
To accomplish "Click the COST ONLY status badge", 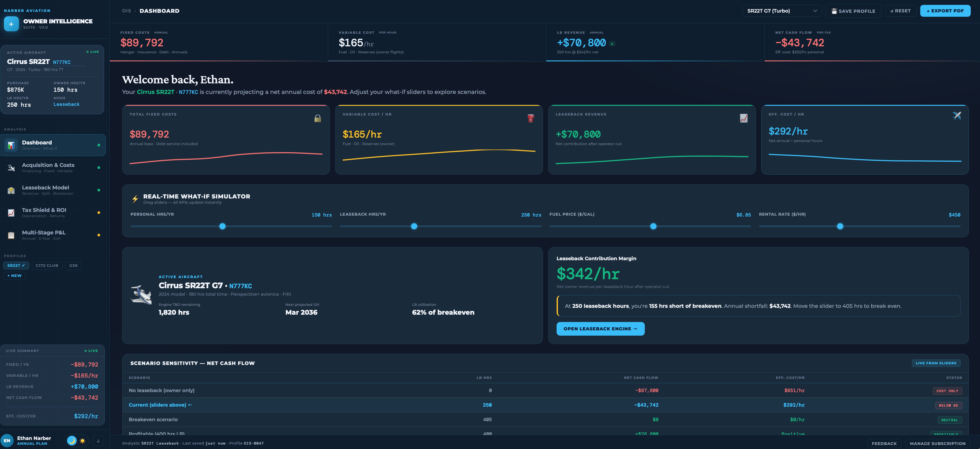I will click(x=947, y=391).
